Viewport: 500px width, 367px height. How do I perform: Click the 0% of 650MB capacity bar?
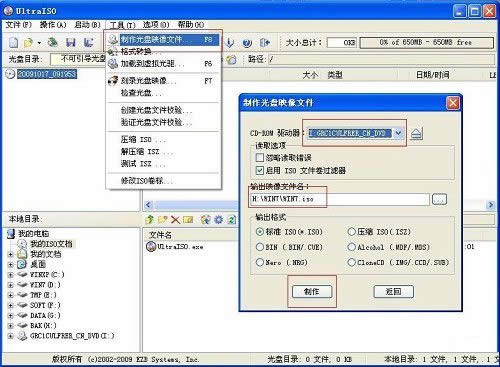coord(426,43)
